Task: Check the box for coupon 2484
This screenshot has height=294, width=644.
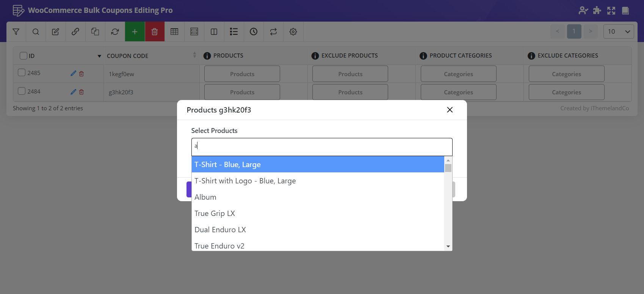Action: (22, 91)
